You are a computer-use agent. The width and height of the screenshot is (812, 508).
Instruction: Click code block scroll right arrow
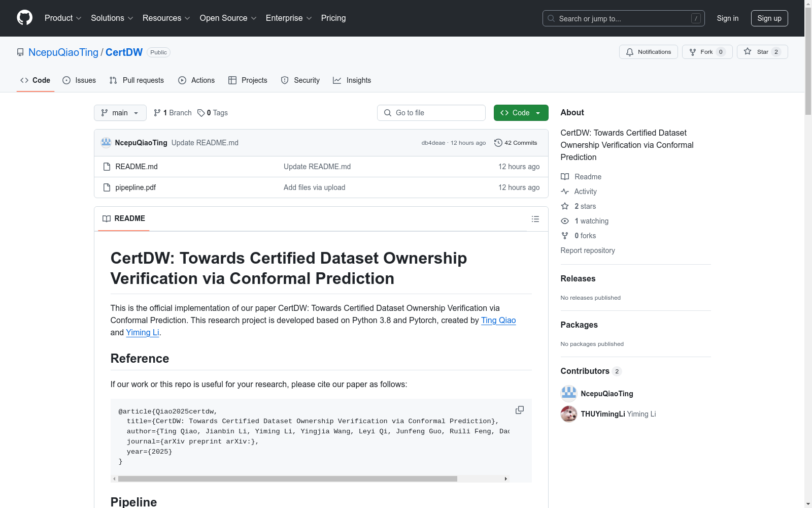point(505,479)
